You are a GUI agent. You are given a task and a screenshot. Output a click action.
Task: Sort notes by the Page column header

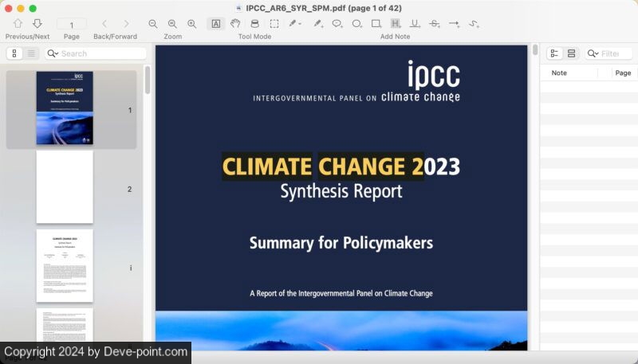[x=623, y=72]
